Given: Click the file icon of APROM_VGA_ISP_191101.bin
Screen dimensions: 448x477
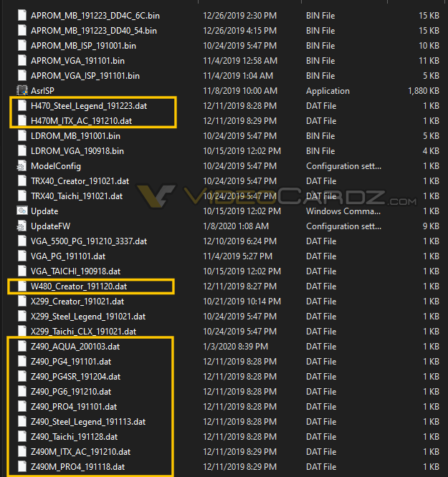Looking at the screenshot, I should (22, 75).
